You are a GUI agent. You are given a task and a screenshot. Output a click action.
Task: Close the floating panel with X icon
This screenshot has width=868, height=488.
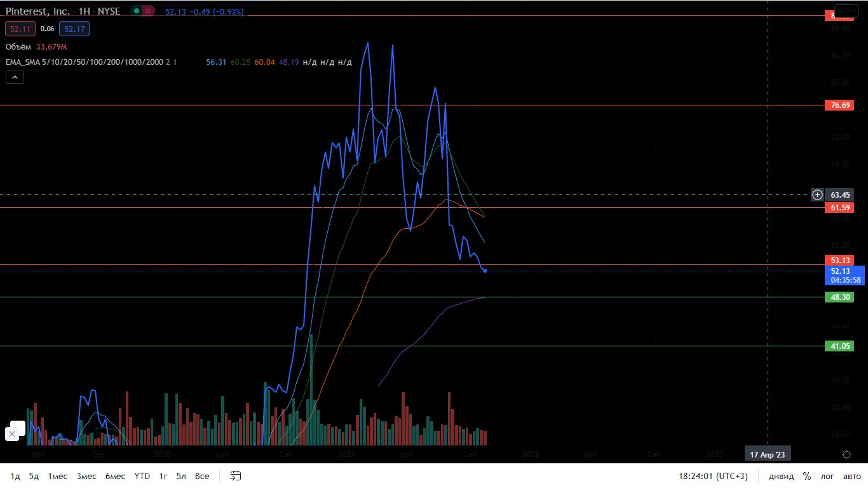(11, 434)
